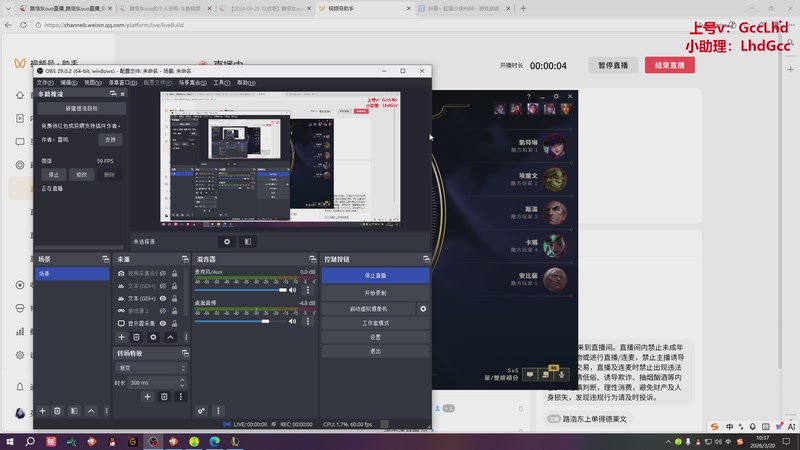Mute the 麦克风/Aux channel
The height and width of the screenshot is (450, 800).
point(292,290)
